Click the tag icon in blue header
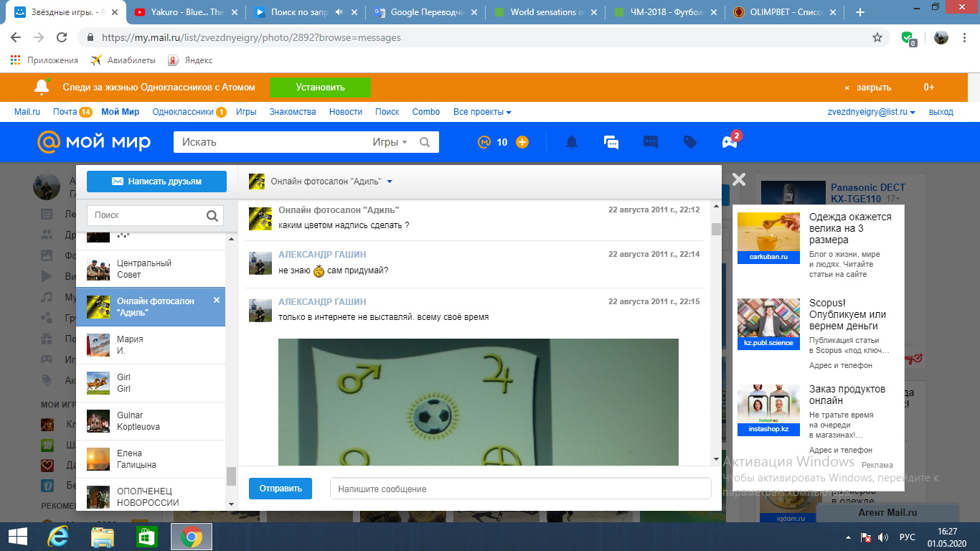 690,142
